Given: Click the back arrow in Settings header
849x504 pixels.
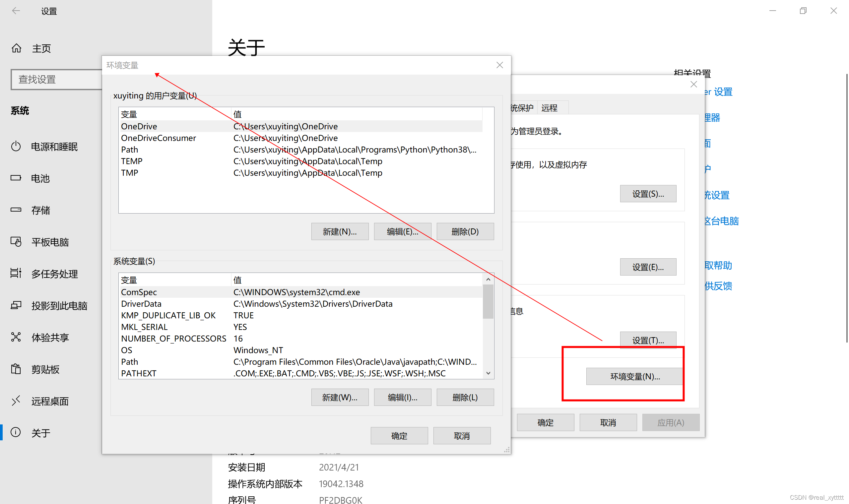Looking at the screenshot, I should (x=16, y=11).
